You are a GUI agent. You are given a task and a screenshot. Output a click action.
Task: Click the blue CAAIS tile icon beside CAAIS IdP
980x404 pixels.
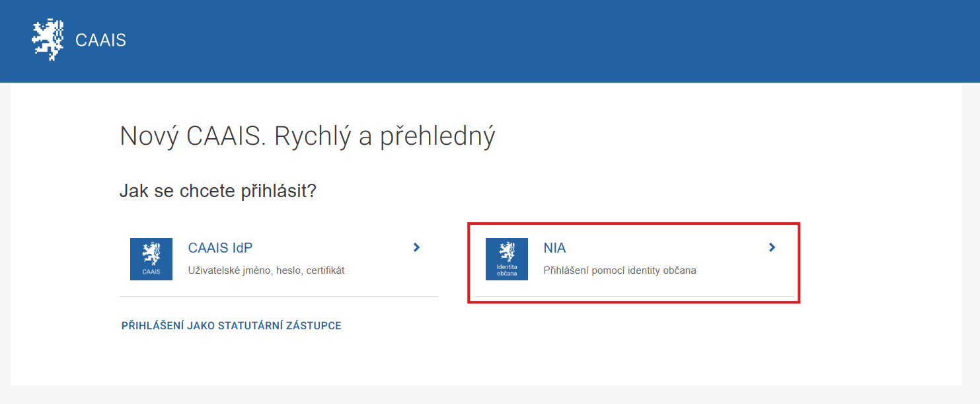point(151,259)
